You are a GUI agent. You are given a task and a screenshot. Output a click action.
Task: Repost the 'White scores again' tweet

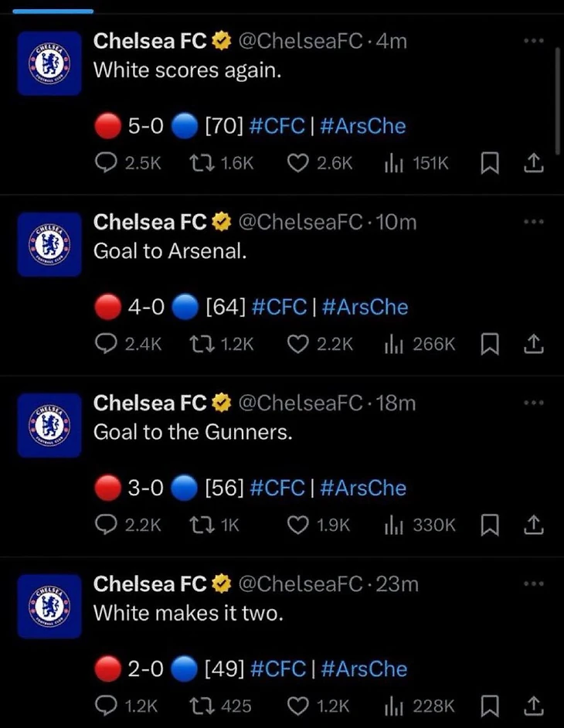[200, 163]
